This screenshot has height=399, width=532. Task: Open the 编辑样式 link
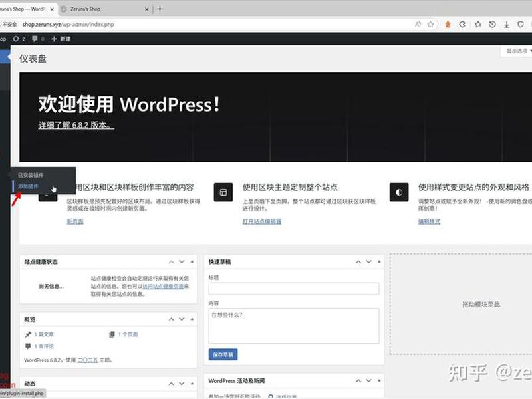[x=429, y=221]
